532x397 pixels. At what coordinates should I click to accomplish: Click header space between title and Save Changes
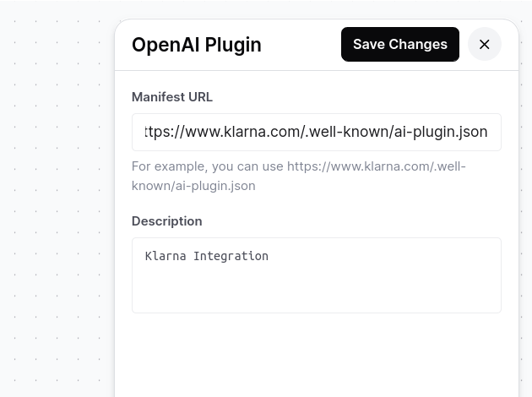301,45
